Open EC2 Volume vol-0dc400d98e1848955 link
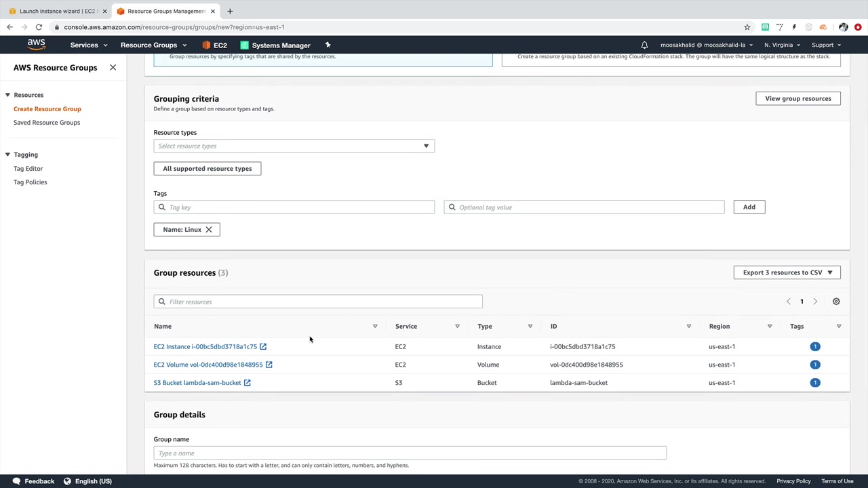The image size is (868, 488). [208, 365]
